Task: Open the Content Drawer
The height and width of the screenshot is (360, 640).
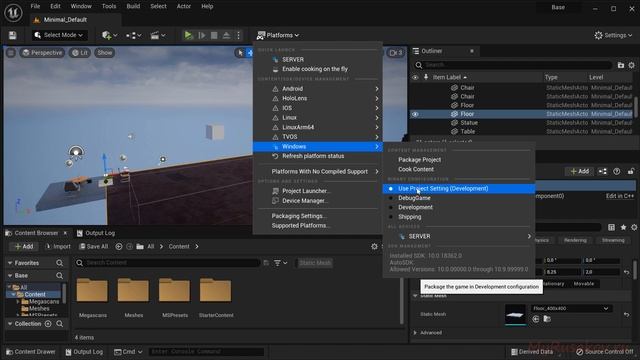Action: click(x=31, y=351)
